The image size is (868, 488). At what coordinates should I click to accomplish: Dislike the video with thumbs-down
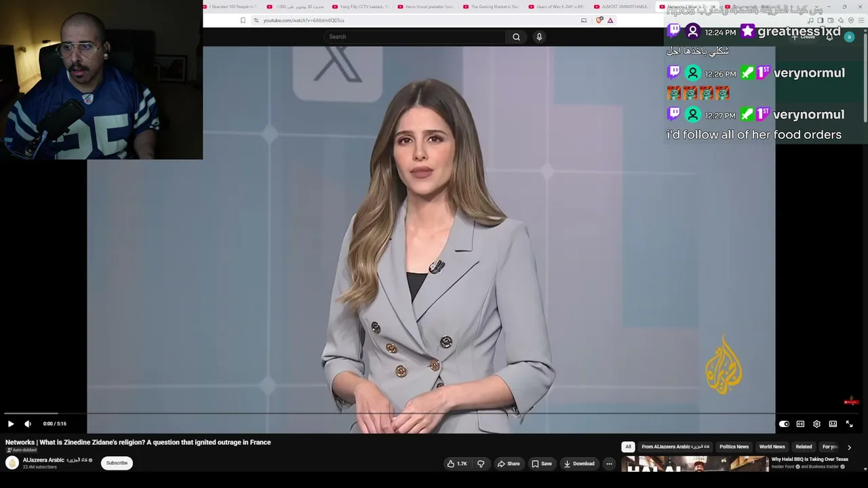click(x=481, y=464)
